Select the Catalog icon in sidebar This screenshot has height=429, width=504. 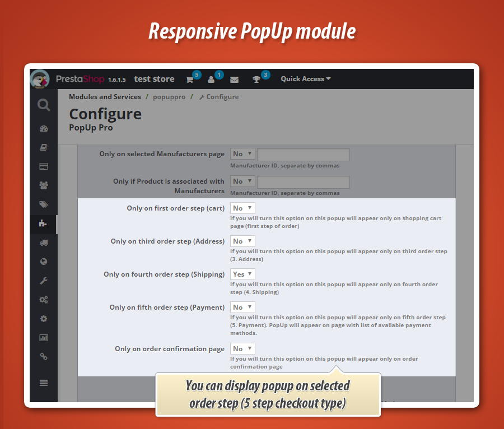pyautogui.click(x=44, y=147)
